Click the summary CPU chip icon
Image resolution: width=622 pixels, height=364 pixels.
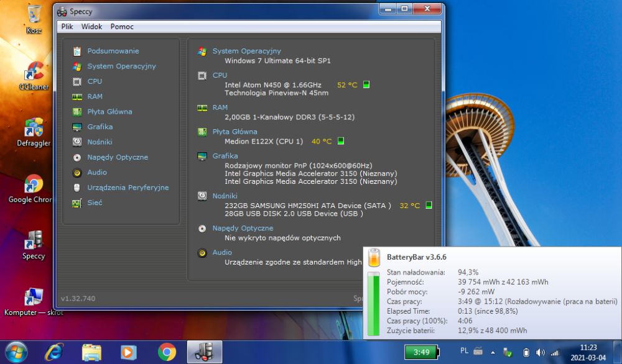click(x=202, y=76)
